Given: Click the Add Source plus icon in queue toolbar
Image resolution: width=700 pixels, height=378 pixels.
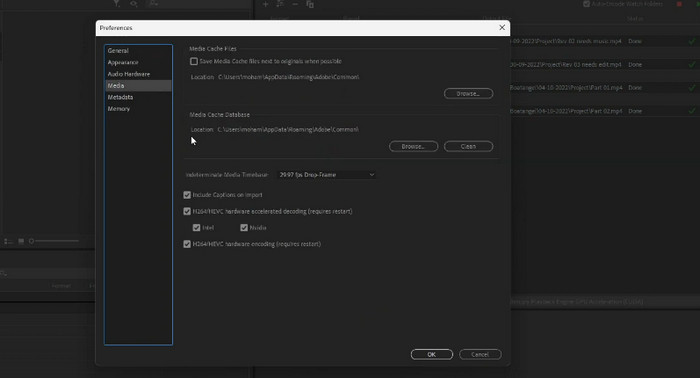Looking at the screenshot, I should pos(265,4).
